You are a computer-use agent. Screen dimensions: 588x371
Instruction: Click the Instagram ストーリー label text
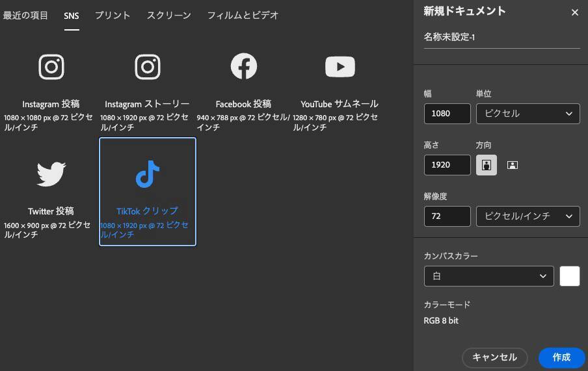point(147,104)
